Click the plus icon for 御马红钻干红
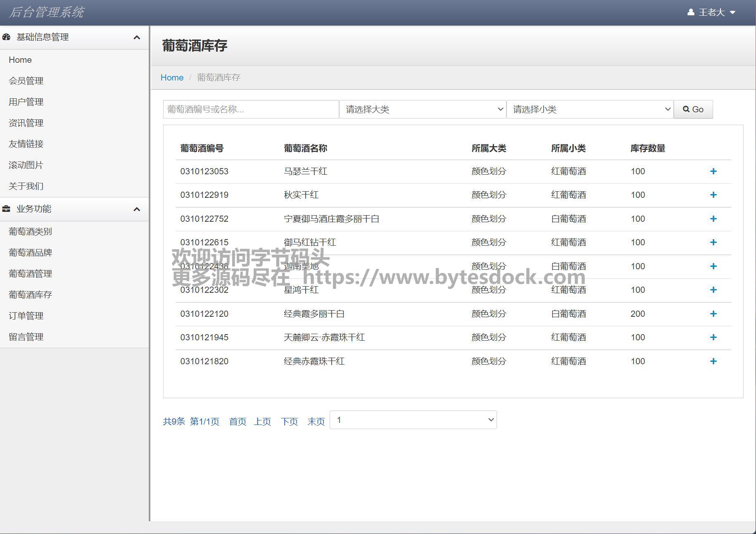Screen dimensions: 756x534 [713, 242]
